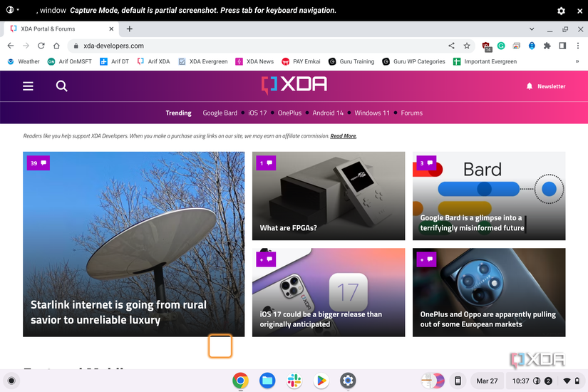Open the Guru Training bookmark
This screenshot has height=392, width=588.
click(351, 61)
